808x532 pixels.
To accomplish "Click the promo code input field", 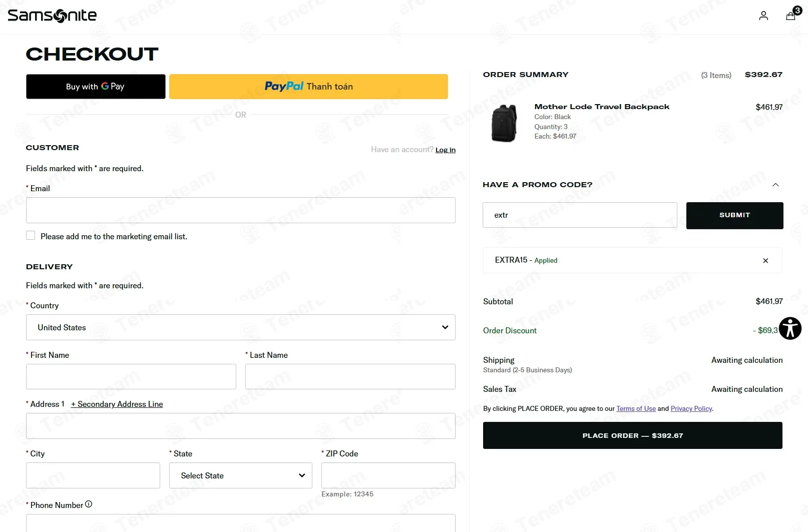I will [x=580, y=215].
